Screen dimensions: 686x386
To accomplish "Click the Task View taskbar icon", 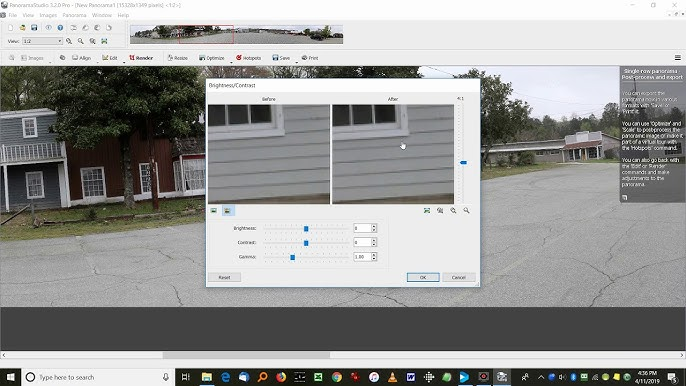I will (x=186, y=377).
